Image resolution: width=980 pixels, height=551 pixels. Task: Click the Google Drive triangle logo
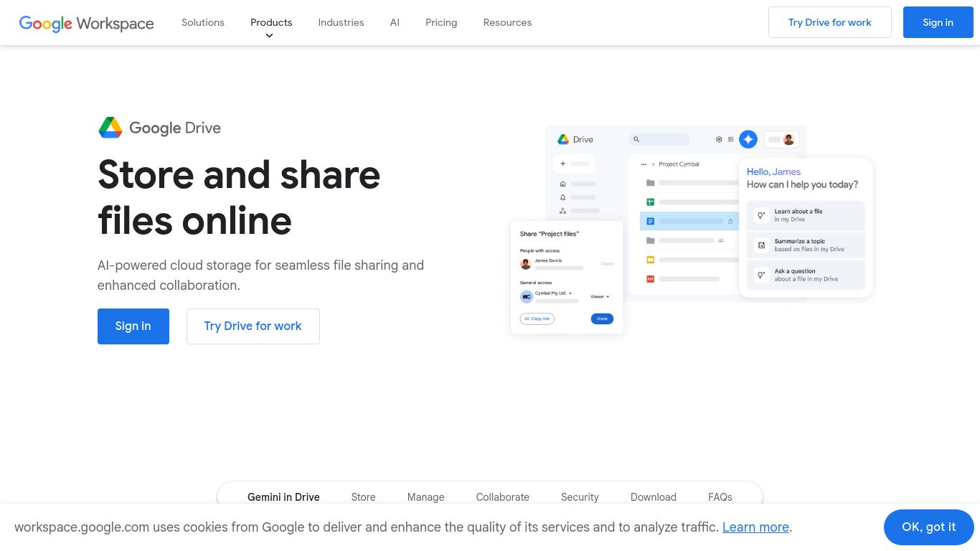coord(110,128)
